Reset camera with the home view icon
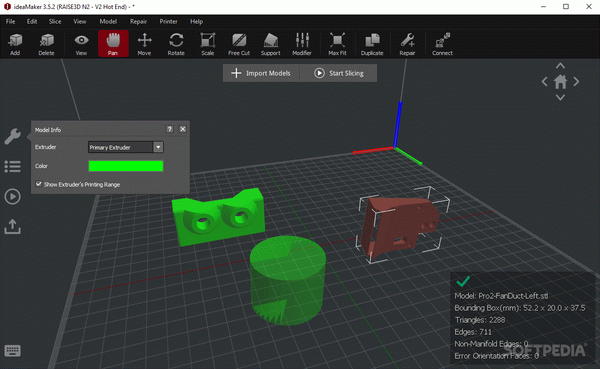Screen dimensions: 600x369 point(560,82)
